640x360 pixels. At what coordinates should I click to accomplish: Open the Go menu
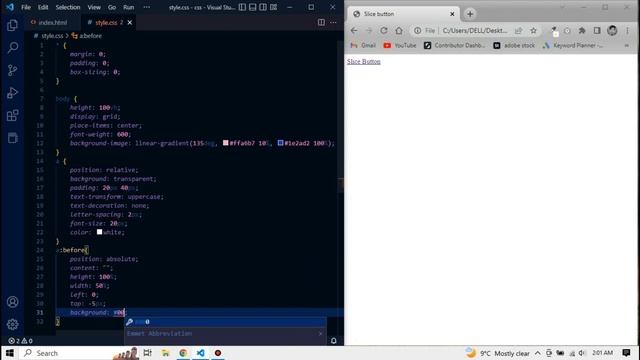click(x=112, y=7)
